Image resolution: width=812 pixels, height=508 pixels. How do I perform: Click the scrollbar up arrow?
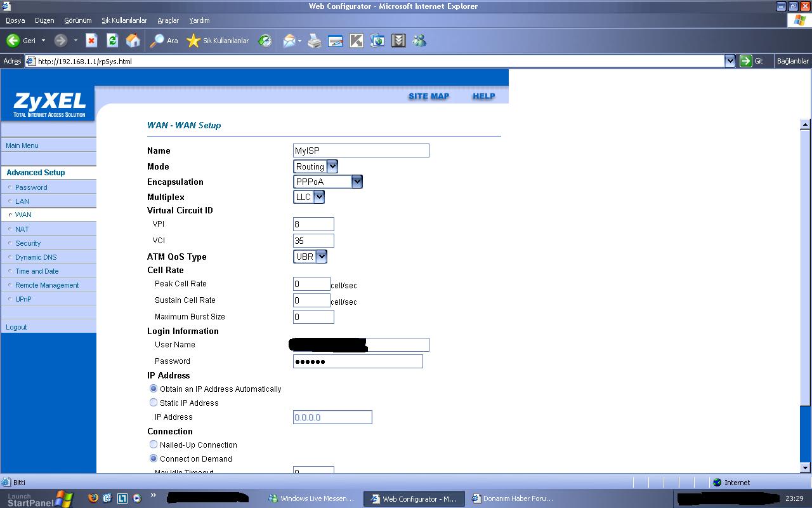click(x=806, y=124)
